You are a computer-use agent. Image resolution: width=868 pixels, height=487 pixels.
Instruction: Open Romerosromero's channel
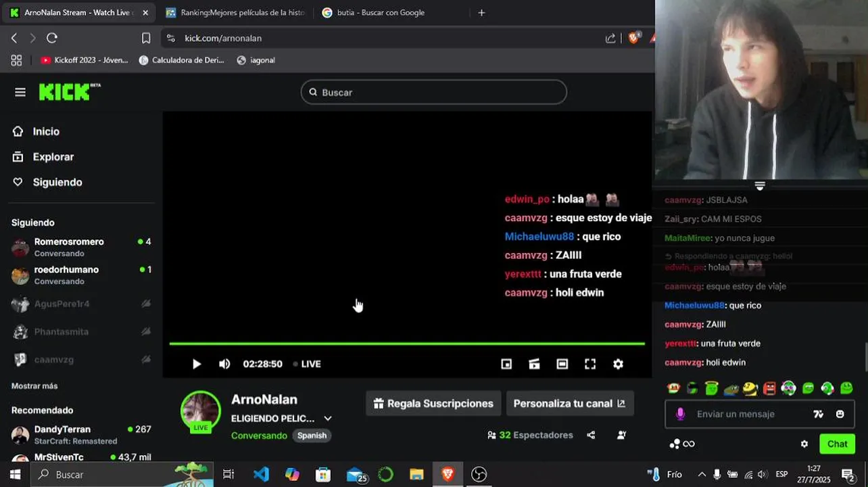coord(81,247)
